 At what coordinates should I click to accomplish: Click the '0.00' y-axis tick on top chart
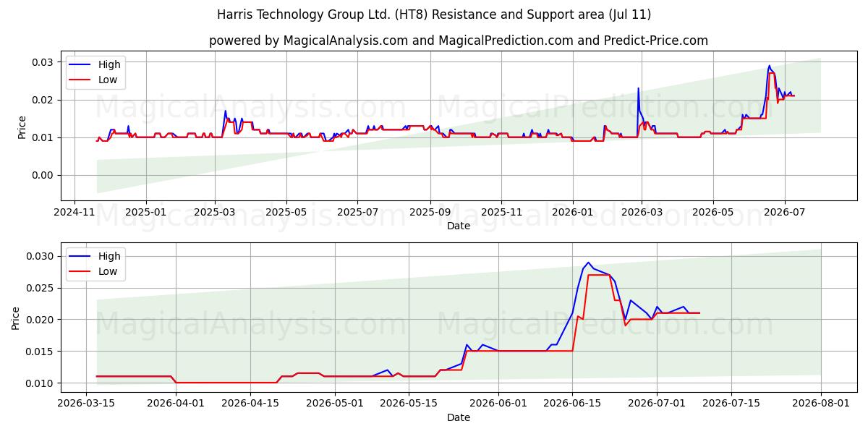point(44,175)
